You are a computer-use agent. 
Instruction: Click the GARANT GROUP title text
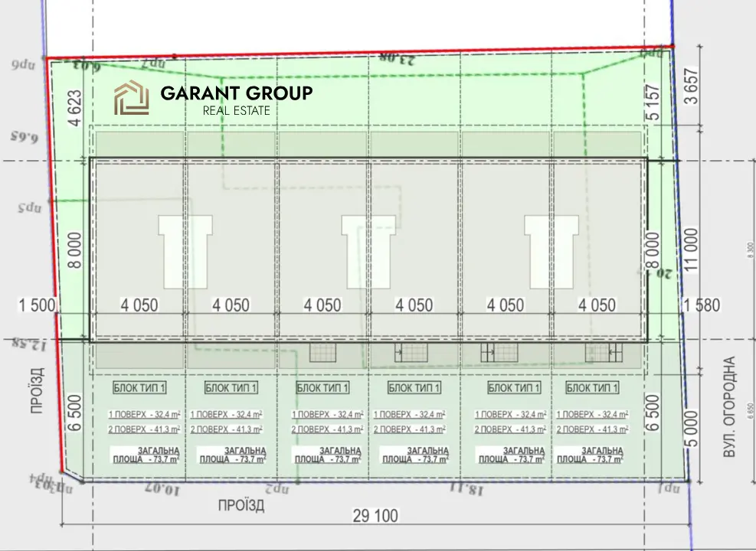(x=236, y=93)
